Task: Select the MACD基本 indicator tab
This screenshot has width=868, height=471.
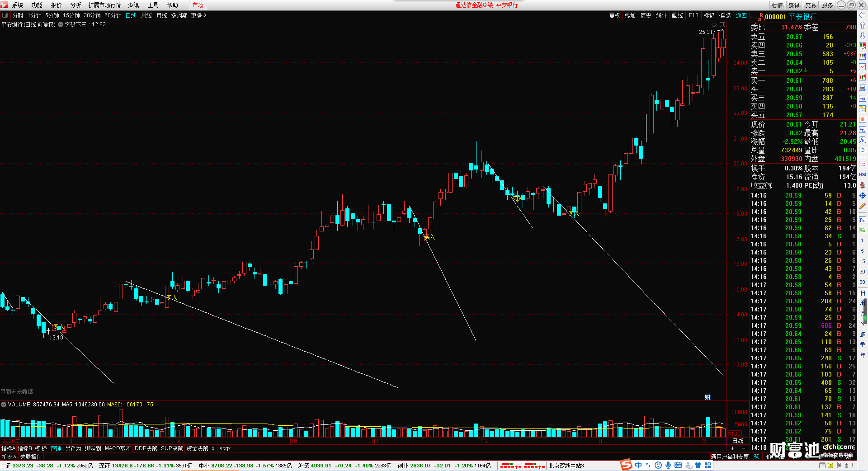Action: pyautogui.click(x=118, y=448)
